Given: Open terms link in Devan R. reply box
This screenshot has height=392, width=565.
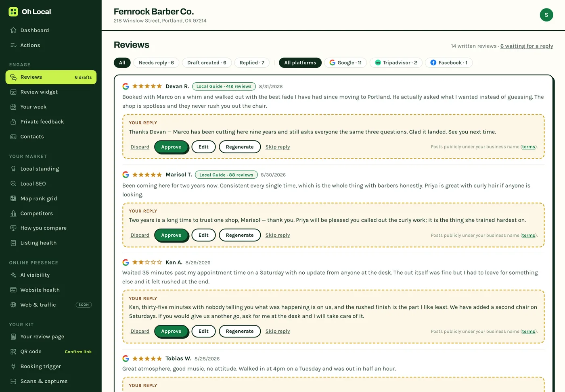Looking at the screenshot, I should (529, 147).
